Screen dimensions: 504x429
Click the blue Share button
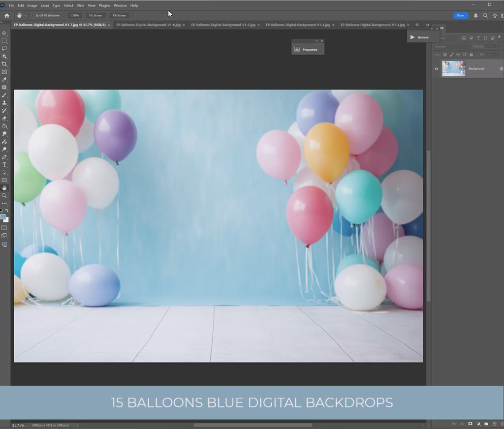(x=460, y=15)
